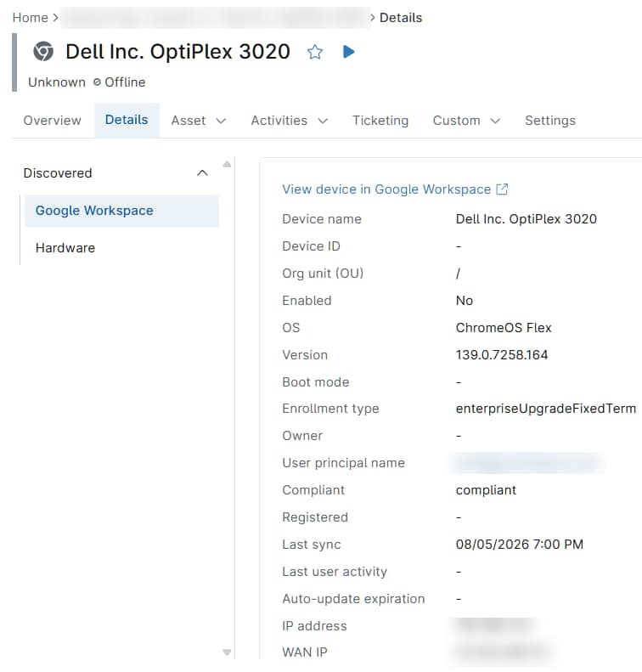Click the IP address label

[x=314, y=626]
